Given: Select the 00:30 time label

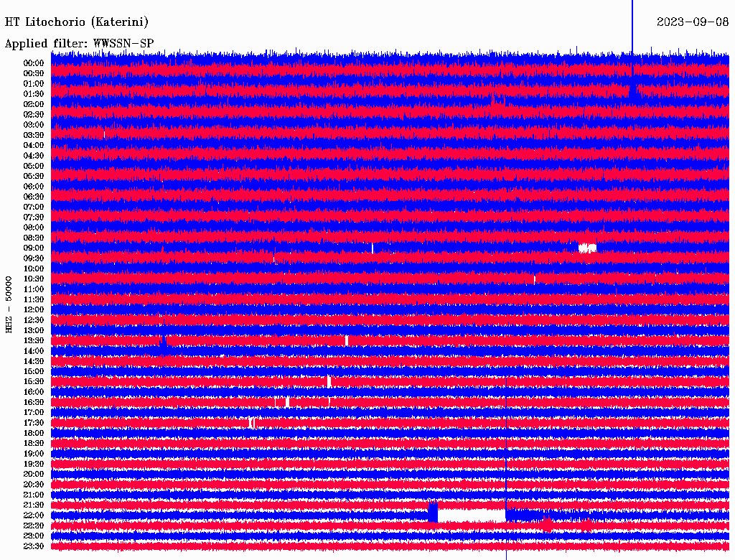Looking at the screenshot, I should pos(34,74).
